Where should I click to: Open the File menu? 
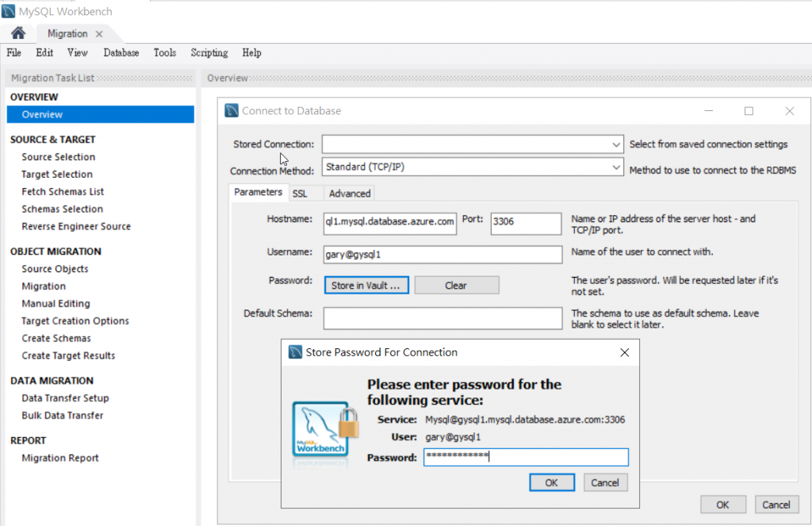click(x=13, y=53)
